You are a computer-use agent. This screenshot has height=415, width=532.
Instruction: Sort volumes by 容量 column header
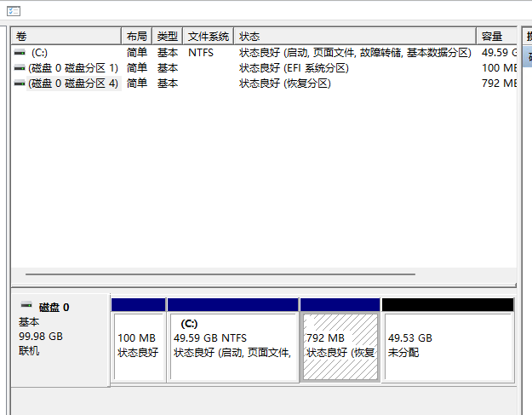point(497,37)
